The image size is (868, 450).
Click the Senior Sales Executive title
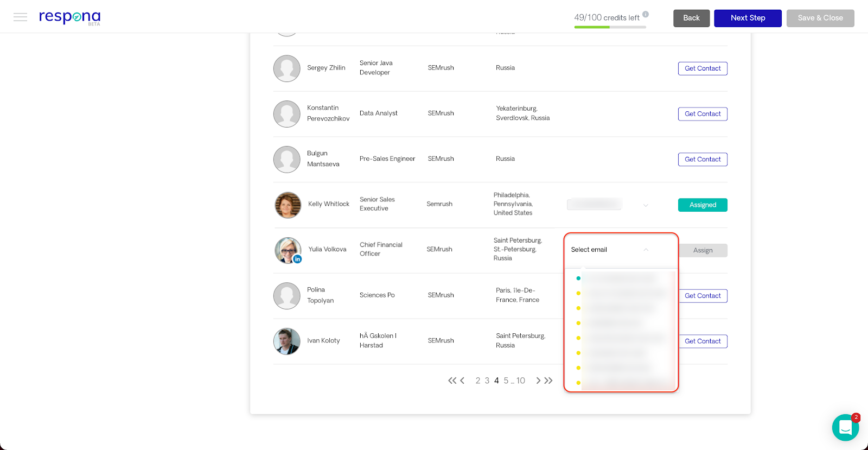coord(377,204)
